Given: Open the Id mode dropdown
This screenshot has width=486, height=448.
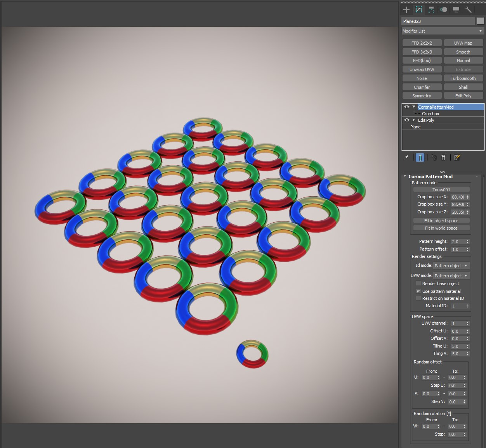Looking at the screenshot, I should tap(451, 266).
